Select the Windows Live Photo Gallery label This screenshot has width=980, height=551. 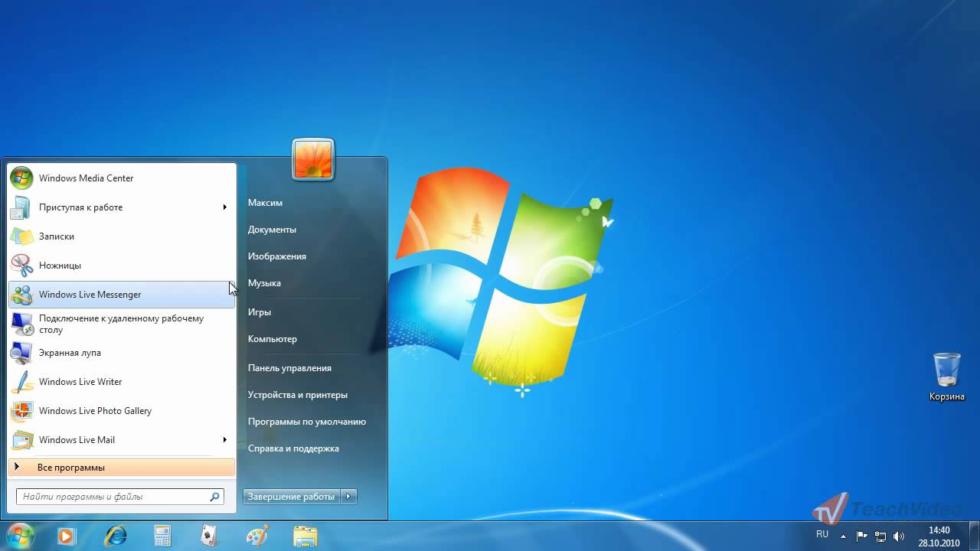(96, 411)
